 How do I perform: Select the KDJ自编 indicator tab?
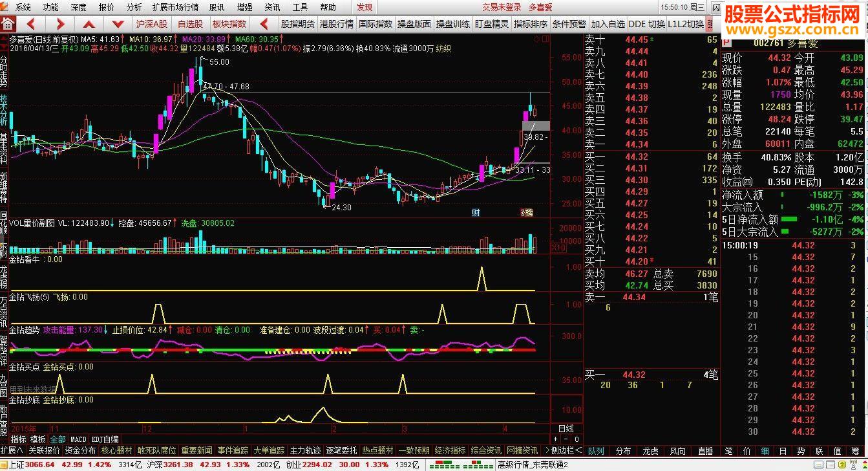(x=105, y=439)
